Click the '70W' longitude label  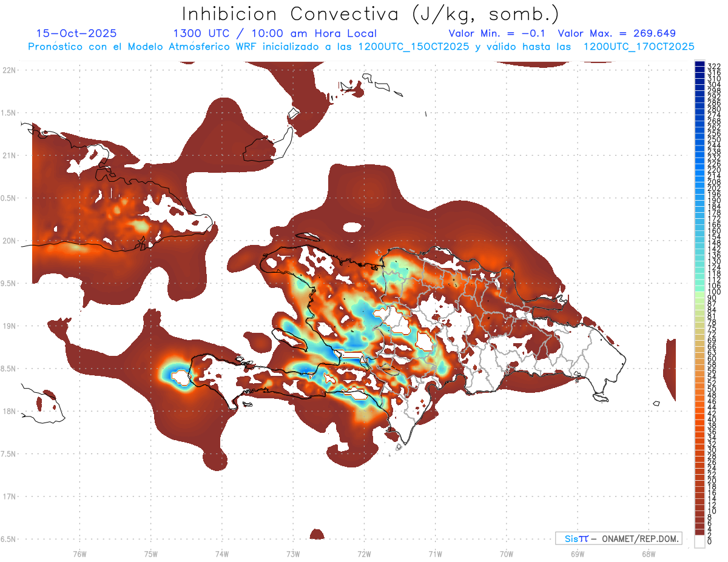pyautogui.click(x=507, y=554)
